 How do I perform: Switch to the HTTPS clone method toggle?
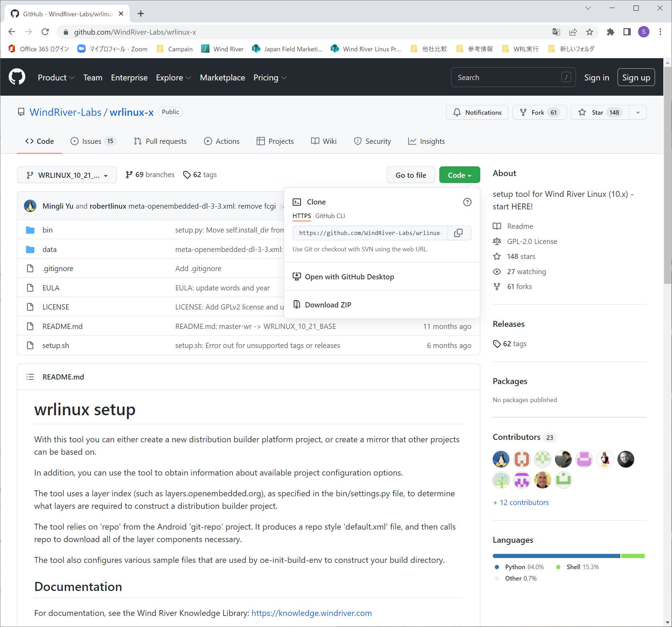coord(301,216)
